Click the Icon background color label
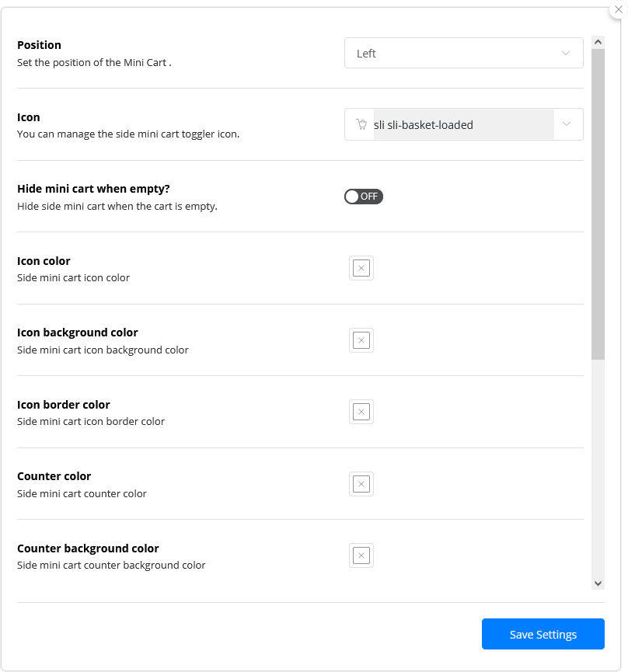The height and width of the screenshot is (672, 628). tap(78, 333)
